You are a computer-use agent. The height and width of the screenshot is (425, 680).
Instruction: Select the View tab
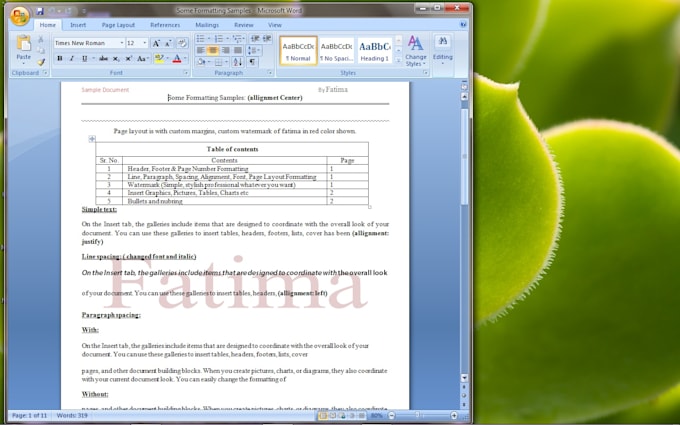(x=275, y=25)
